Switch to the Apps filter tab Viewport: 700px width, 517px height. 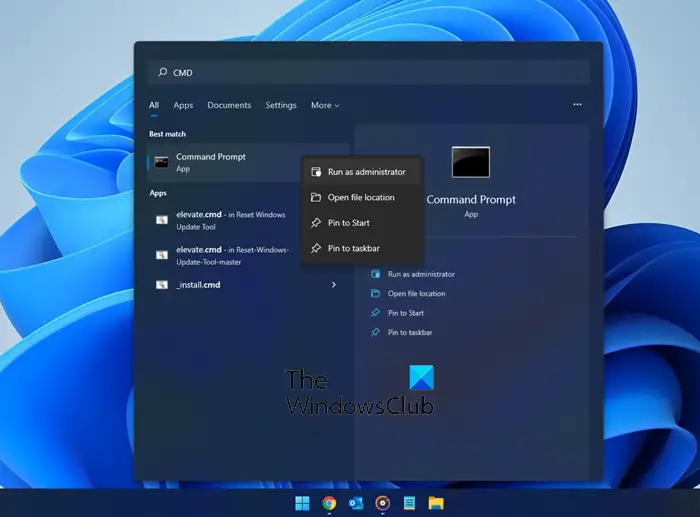tap(183, 105)
